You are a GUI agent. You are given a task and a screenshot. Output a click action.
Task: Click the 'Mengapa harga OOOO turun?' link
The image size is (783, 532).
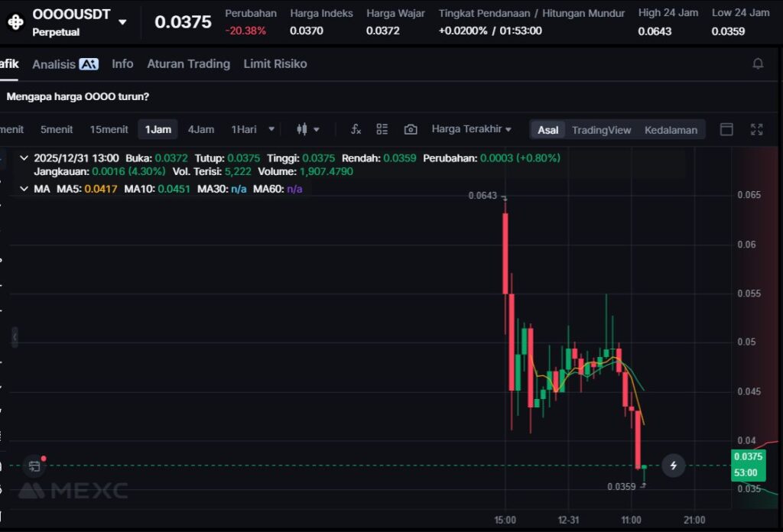(77, 97)
